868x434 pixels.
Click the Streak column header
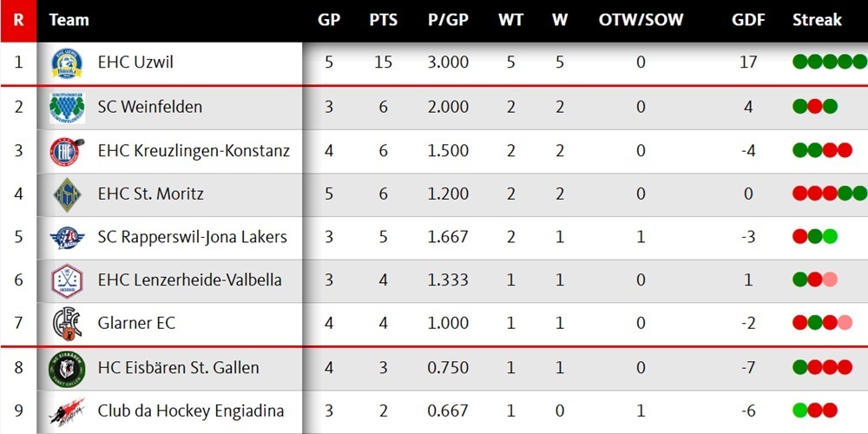pyautogui.click(x=817, y=20)
